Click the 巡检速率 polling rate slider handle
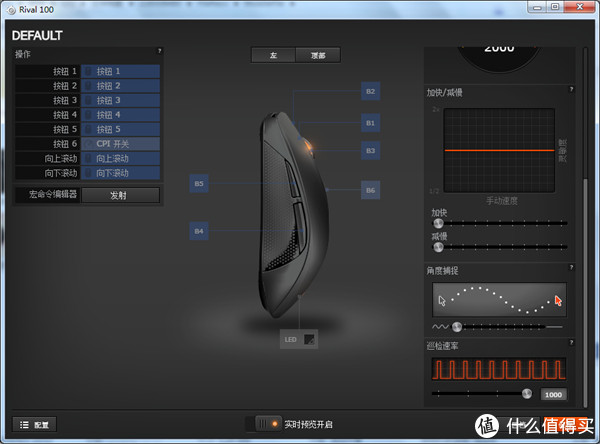600x444 pixels. 527,393
